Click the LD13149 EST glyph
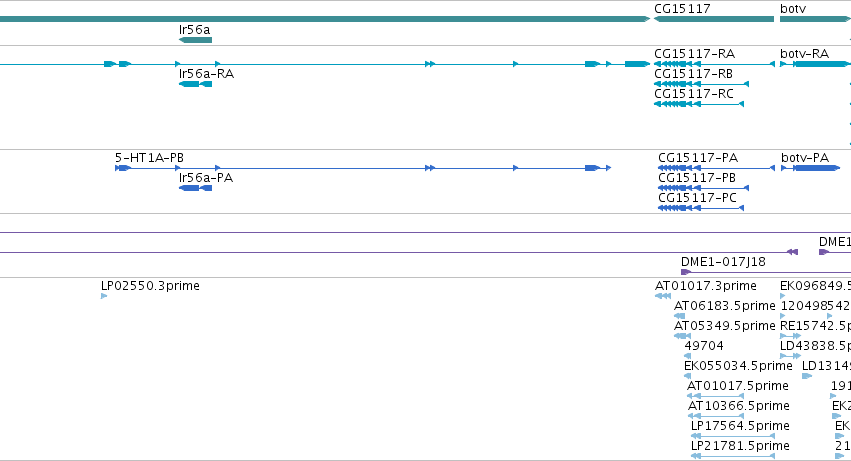Screen dimensions: 851x461 [807, 376]
